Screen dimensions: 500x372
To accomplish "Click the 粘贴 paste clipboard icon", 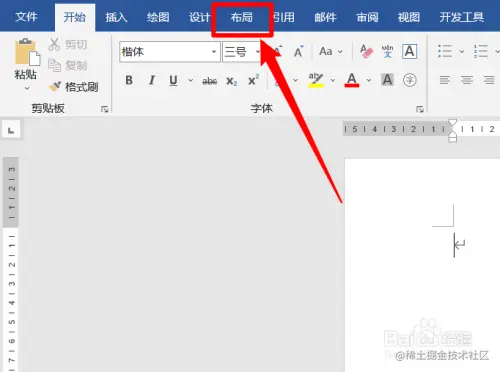I will (27, 52).
